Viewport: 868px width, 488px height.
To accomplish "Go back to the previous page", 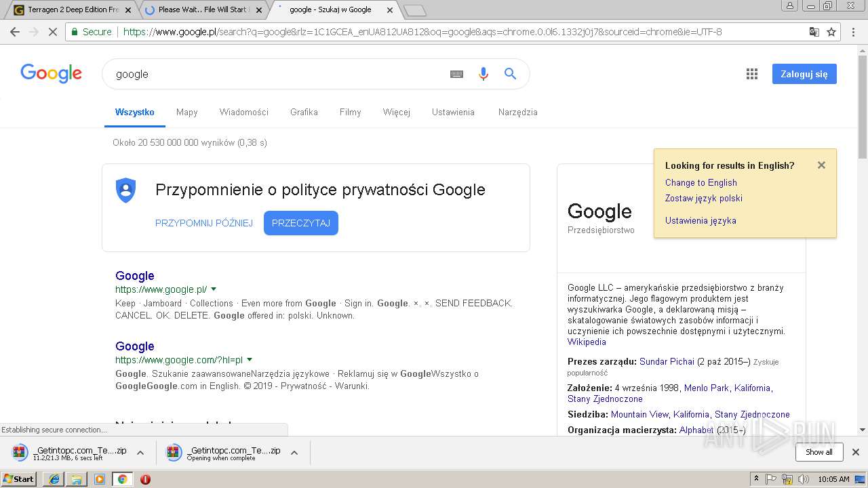I will tap(15, 32).
